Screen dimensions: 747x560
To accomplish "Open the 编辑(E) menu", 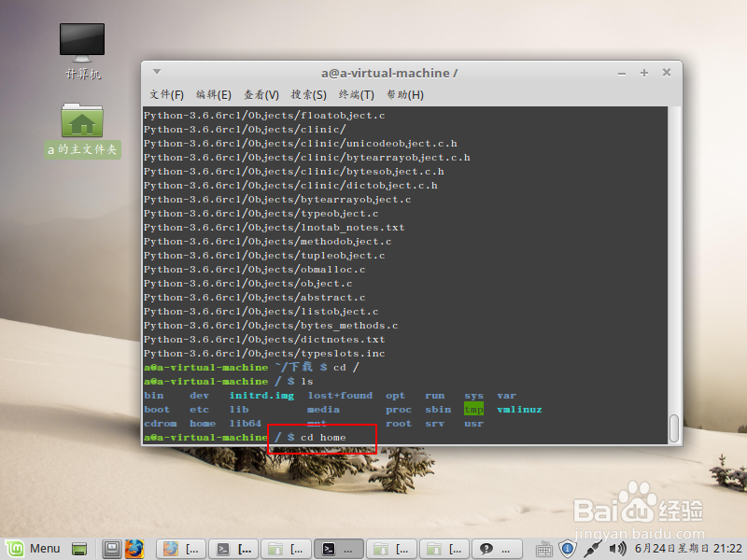I will pos(213,94).
